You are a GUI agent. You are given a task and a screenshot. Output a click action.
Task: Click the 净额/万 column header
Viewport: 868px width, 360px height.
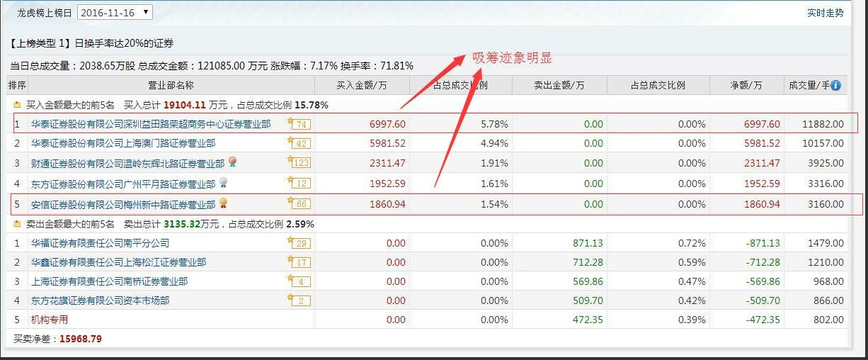coord(746,86)
